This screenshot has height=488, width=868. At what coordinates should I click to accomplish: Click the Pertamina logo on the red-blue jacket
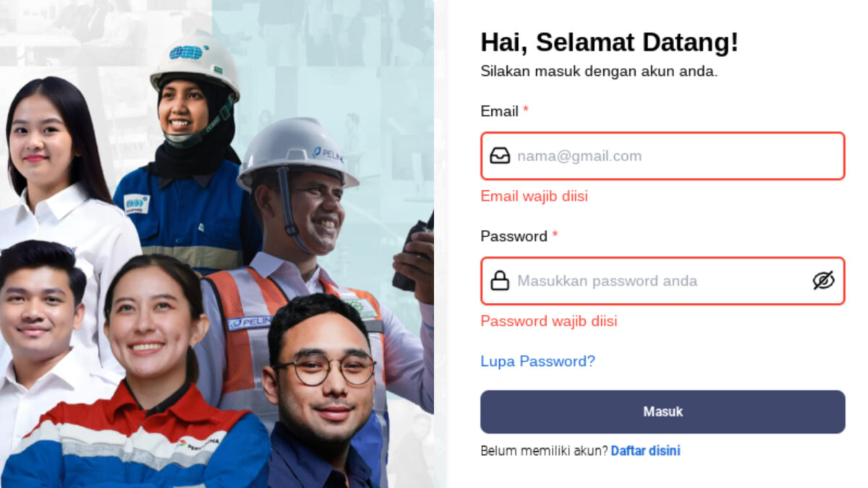[199, 441]
